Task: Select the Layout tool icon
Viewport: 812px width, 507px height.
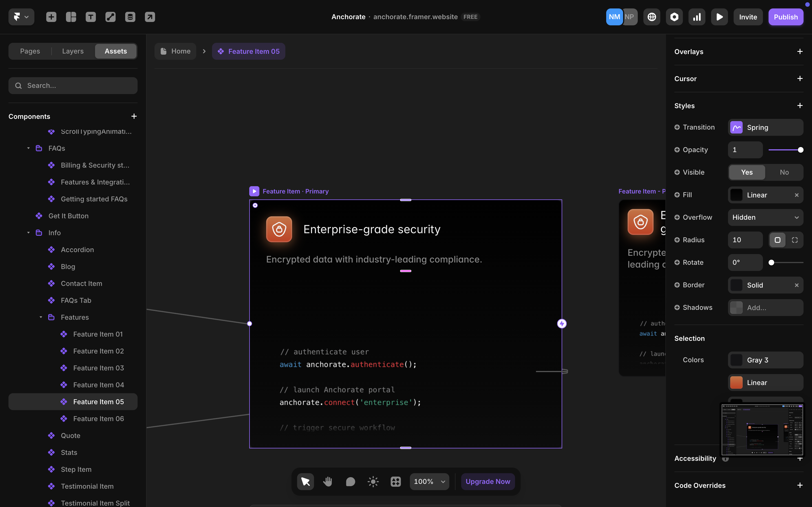Action: click(x=71, y=17)
